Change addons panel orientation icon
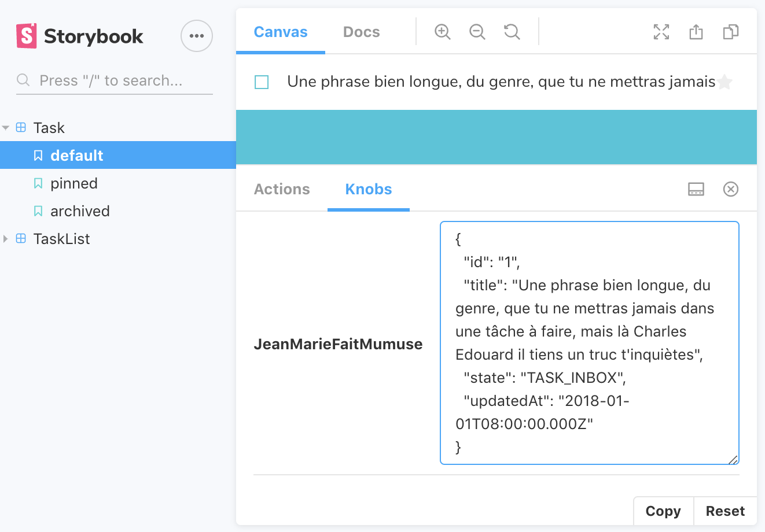 pyautogui.click(x=696, y=189)
